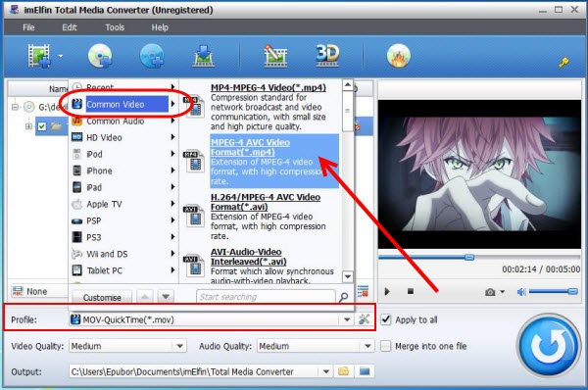Focus the Start searching field
This screenshot has height=390, width=588.
tap(266, 297)
